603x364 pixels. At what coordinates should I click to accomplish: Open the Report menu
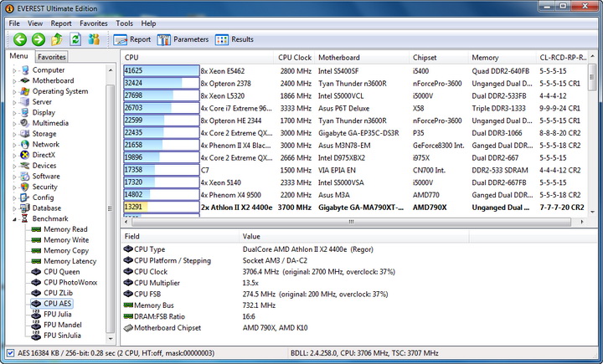(x=61, y=23)
